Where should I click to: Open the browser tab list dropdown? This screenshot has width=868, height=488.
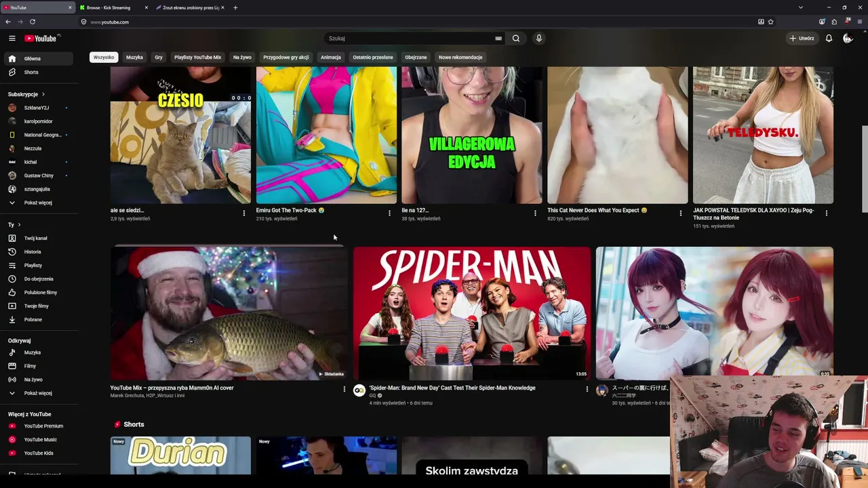click(800, 7)
